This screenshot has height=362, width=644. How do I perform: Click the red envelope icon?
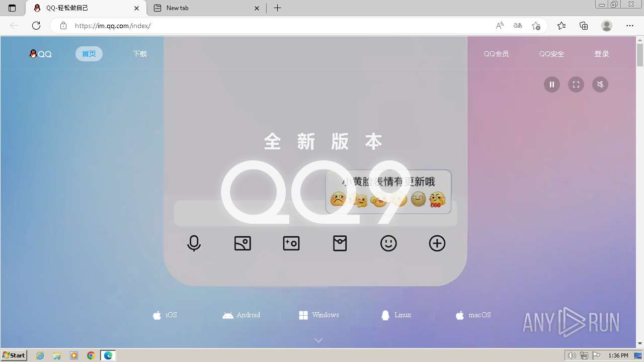[340, 243]
